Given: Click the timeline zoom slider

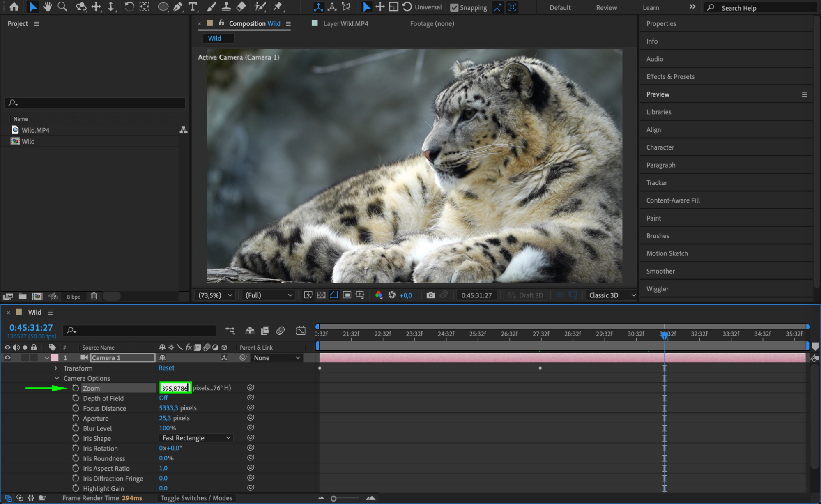Looking at the screenshot, I should (333, 498).
